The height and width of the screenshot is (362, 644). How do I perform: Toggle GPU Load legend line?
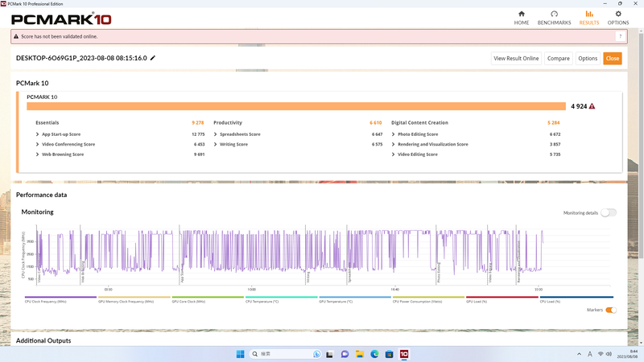point(502,297)
